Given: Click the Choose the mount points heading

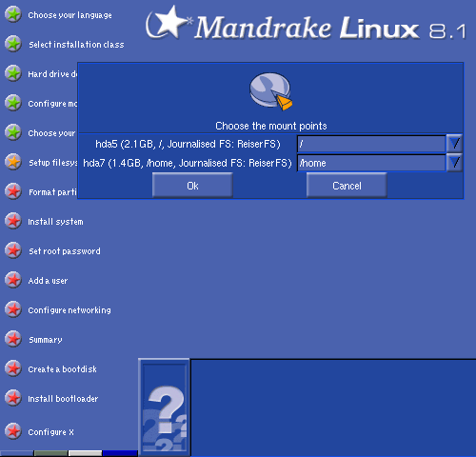Looking at the screenshot, I should [271, 126].
